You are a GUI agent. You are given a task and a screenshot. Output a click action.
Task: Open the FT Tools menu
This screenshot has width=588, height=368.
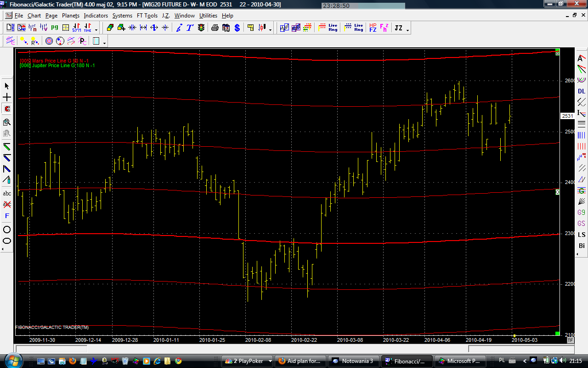[147, 16]
